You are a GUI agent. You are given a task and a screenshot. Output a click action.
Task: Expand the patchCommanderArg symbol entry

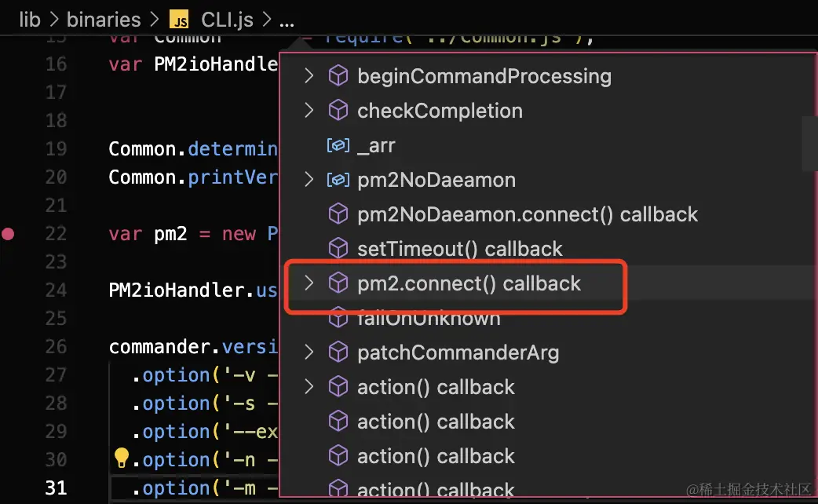click(x=309, y=352)
